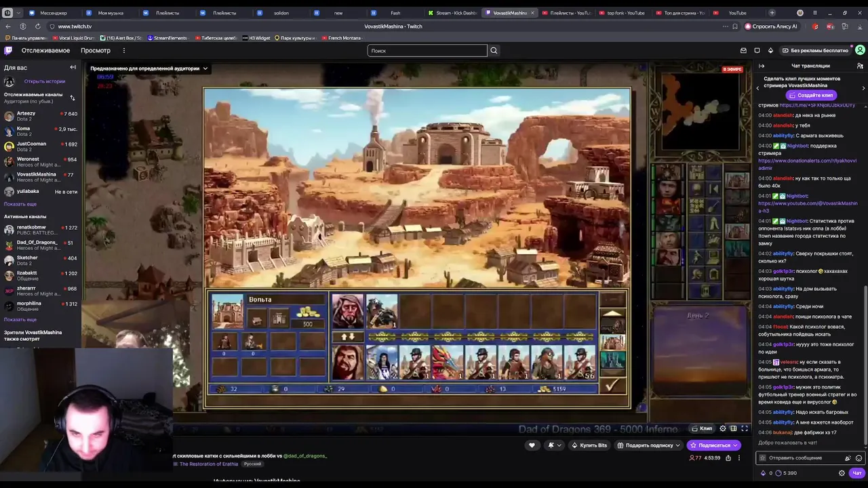The height and width of the screenshot is (488, 868).
Task: Click the channel points 5 390 balance
Action: click(x=786, y=473)
